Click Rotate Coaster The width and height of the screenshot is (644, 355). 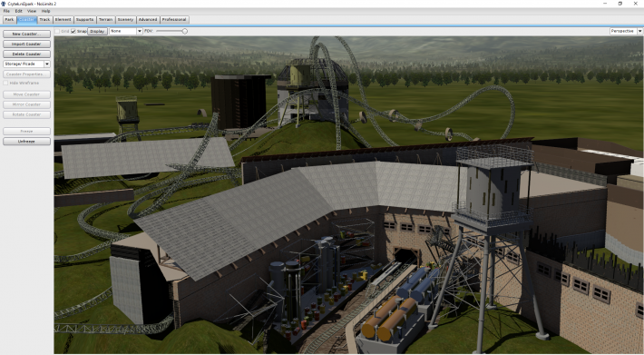(x=26, y=114)
